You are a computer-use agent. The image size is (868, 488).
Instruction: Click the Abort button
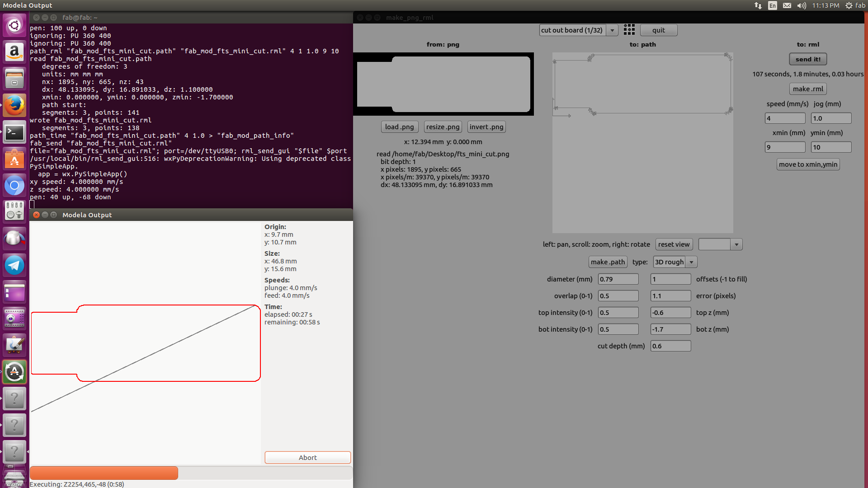click(x=307, y=457)
